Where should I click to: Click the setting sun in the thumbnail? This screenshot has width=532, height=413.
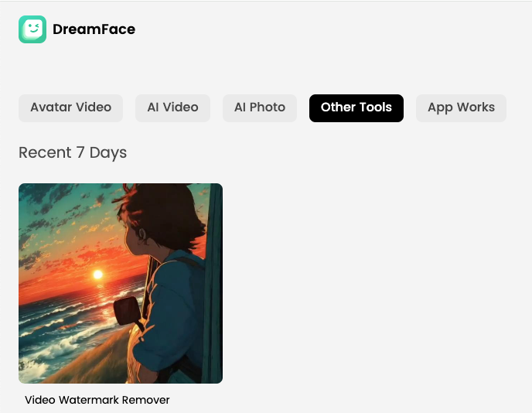pos(97,274)
